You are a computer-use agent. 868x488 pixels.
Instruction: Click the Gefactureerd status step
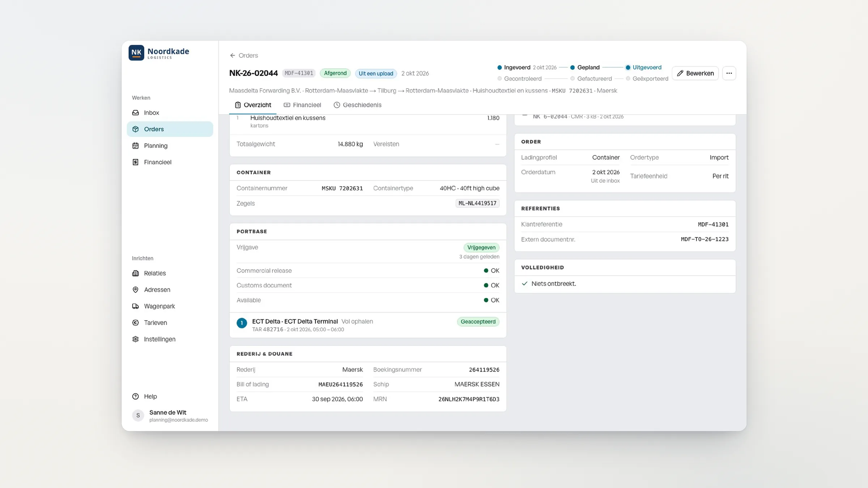[x=591, y=79]
